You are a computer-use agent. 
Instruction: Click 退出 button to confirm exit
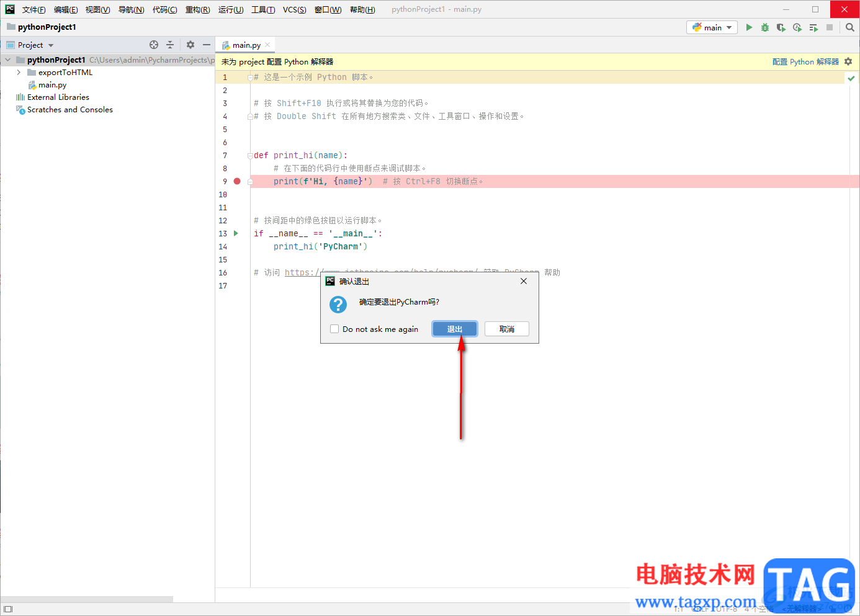(455, 329)
